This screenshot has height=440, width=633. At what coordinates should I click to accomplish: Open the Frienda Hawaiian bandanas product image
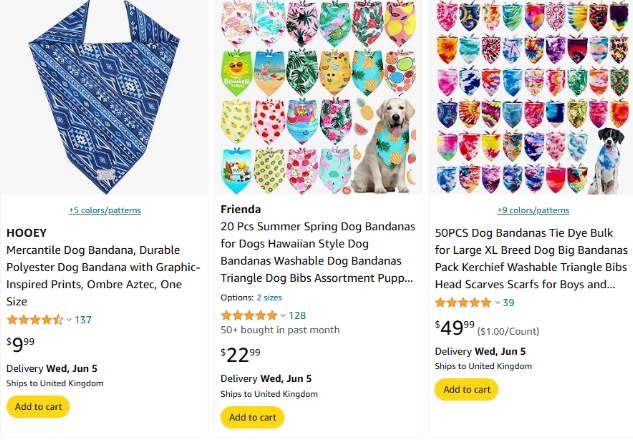point(318,97)
